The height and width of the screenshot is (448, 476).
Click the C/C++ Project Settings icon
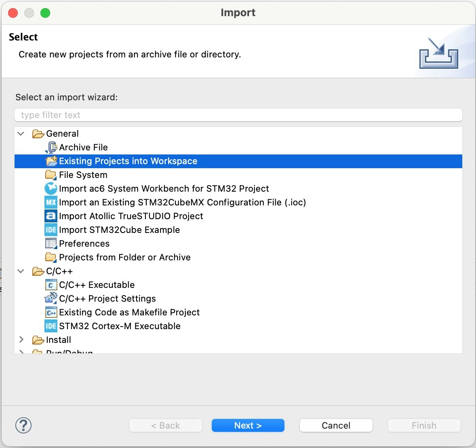pyautogui.click(x=51, y=298)
